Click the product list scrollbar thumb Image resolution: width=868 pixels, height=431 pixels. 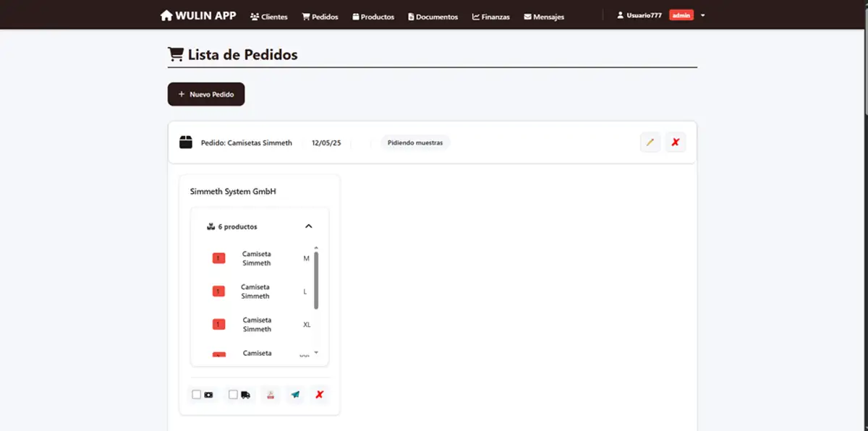pos(316,281)
